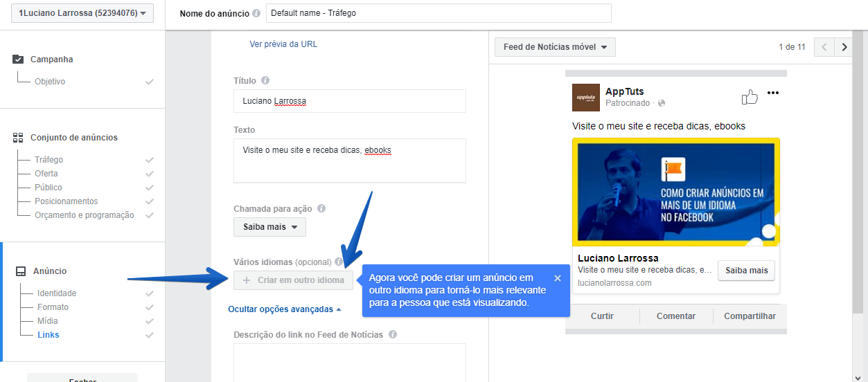Click Comentar in the ad preview
Screen dimensions: 868x382
click(x=676, y=316)
